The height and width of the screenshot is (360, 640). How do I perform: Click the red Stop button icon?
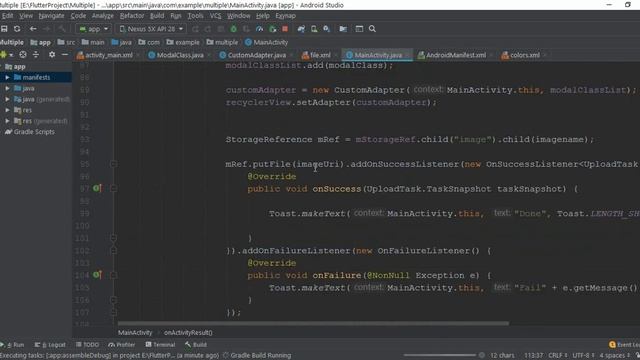tap(285, 29)
